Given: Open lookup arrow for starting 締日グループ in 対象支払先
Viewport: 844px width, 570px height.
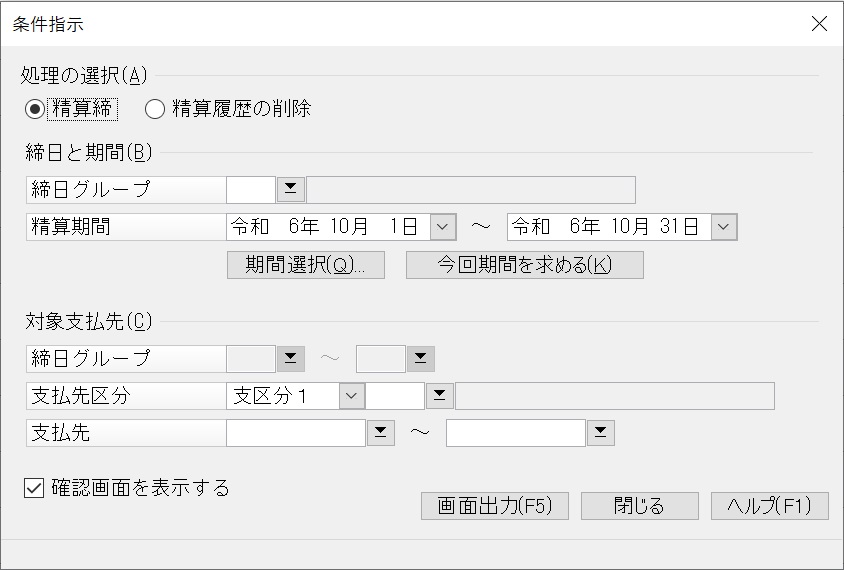Looking at the screenshot, I should click(291, 358).
